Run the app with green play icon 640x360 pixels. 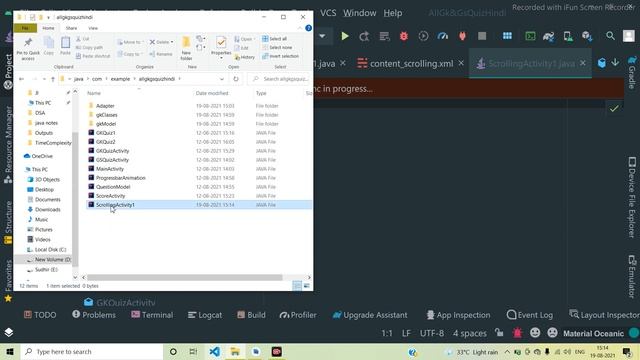pos(345,36)
